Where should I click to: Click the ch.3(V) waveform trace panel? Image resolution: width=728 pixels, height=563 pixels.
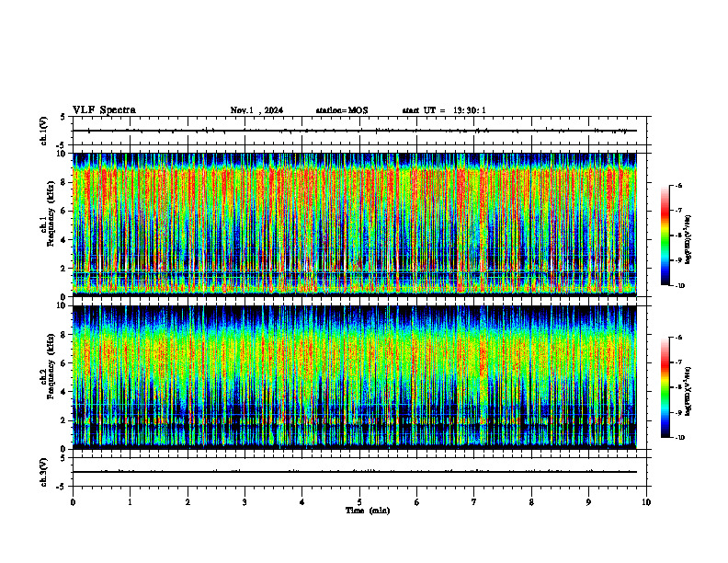tap(359, 472)
